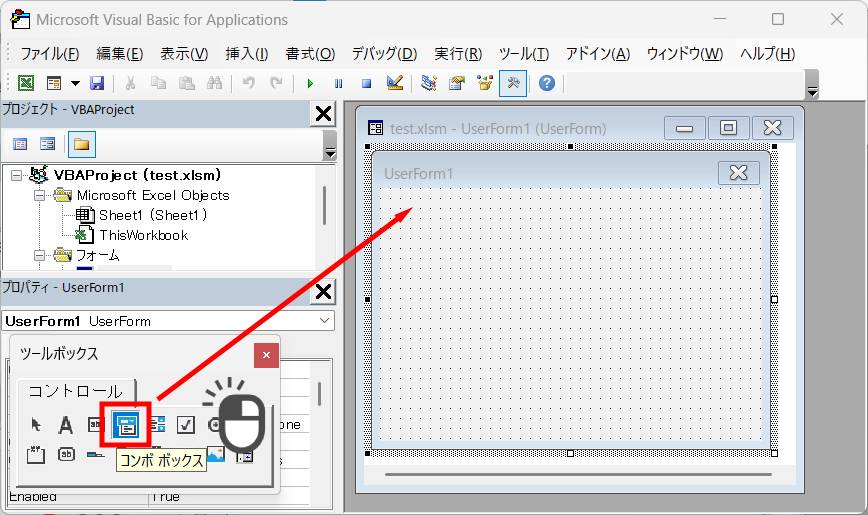The width and height of the screenshot is (868, 515).
Task: Select the Frame control in the toolbox
Action: [x=35, y=455]
